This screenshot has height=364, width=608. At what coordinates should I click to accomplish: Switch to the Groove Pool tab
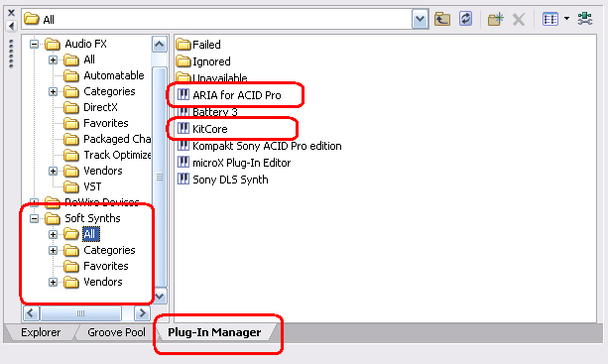116,332
